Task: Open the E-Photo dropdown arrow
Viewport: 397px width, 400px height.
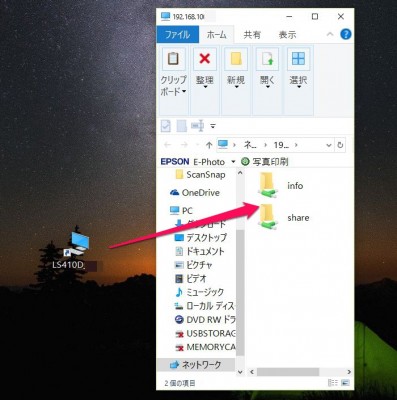Action: pos(233,162)
